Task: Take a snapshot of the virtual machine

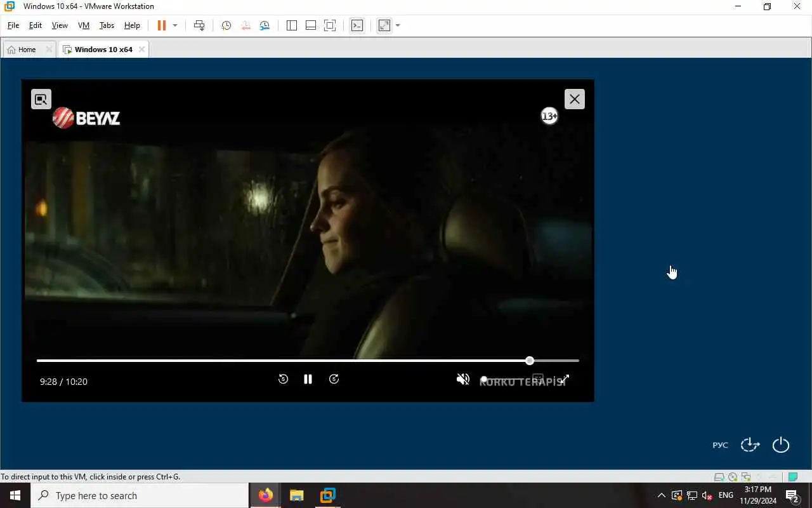Action: (x=226, y=25)
